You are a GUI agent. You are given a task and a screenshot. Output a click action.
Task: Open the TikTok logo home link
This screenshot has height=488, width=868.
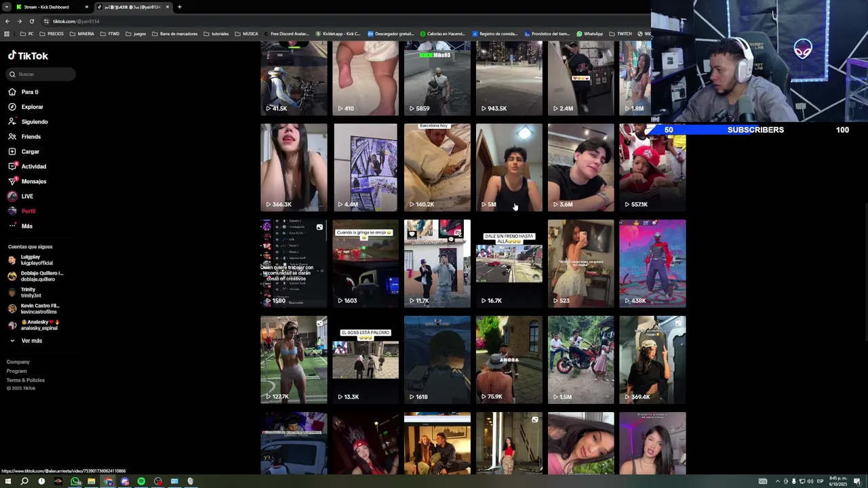[x=28, y=56]
